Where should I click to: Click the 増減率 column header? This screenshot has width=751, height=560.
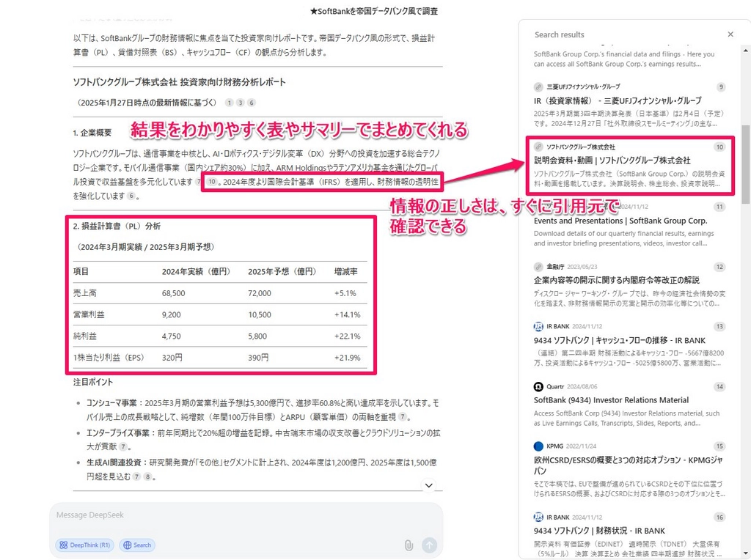click(x=346, y=271)
